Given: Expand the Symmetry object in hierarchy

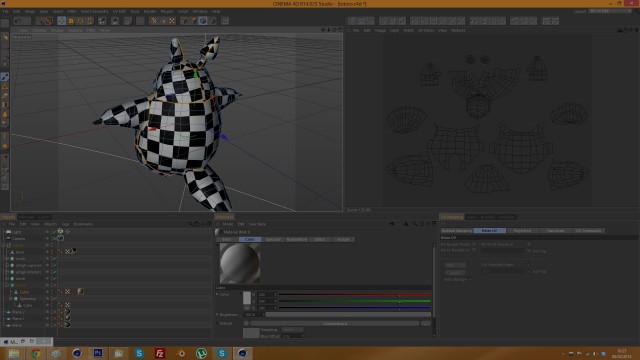Looking at the screenshot, I should tap(11, 299).
